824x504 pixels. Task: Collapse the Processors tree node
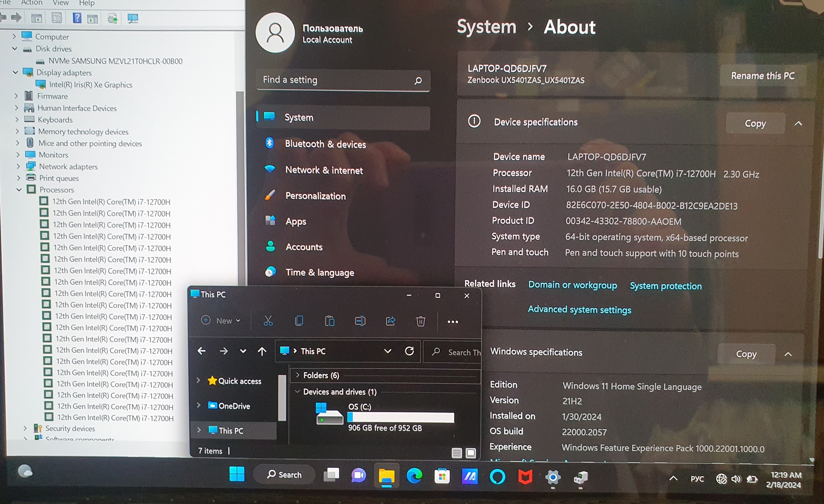(x=19, y=189)
